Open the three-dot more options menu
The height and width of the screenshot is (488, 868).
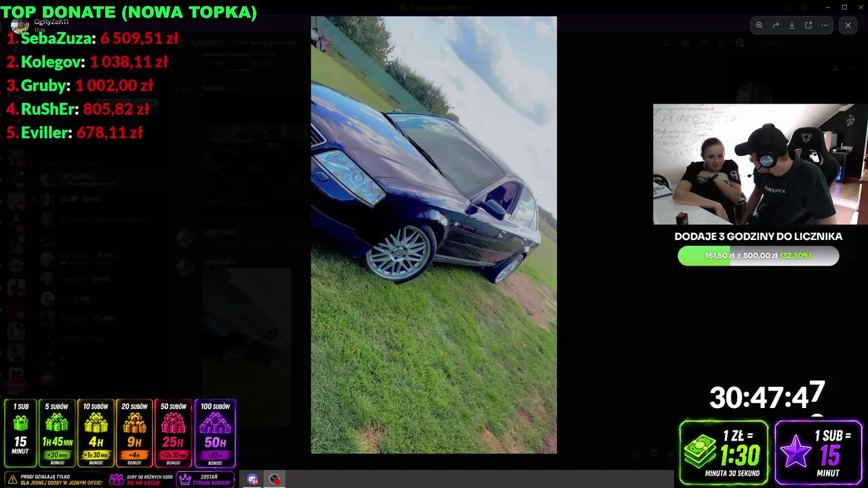825,26
